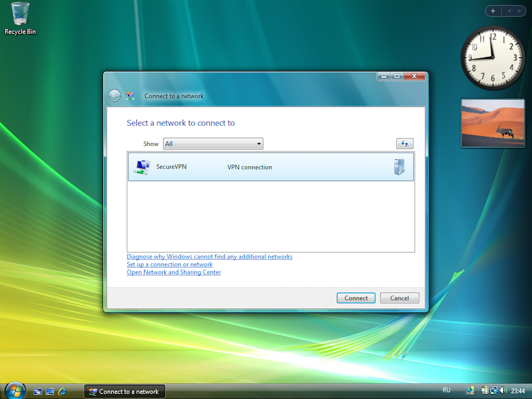The height and width of the screenshot is (399, 532).
Task: Open the Windows Start orb
Action: click(16, 391)
